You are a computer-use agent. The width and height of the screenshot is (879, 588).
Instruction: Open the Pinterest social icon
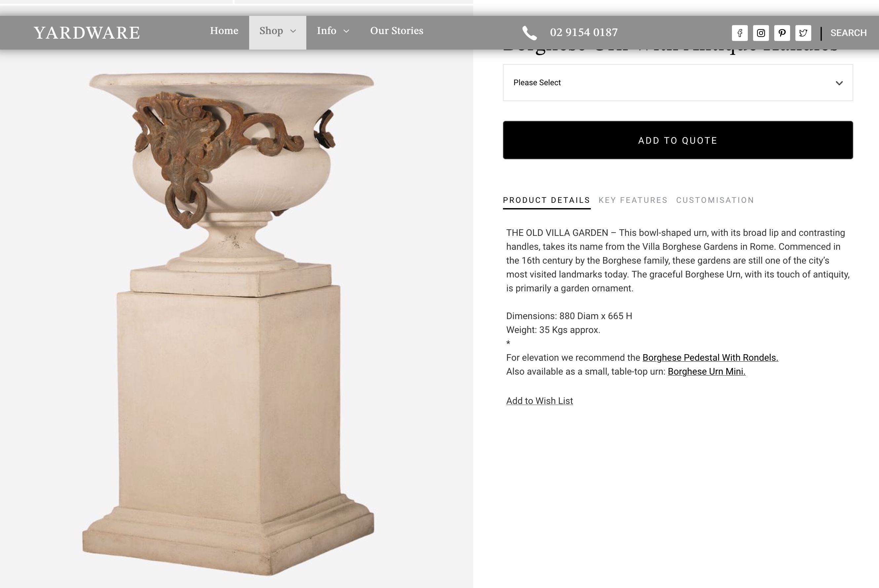click(782, 33)
